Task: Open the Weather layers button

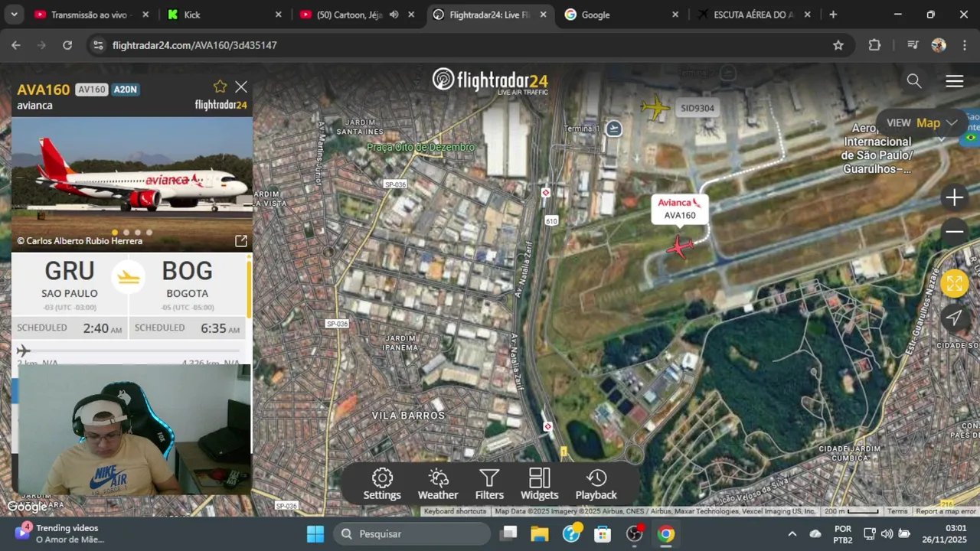Action: [x=438, y=484]
